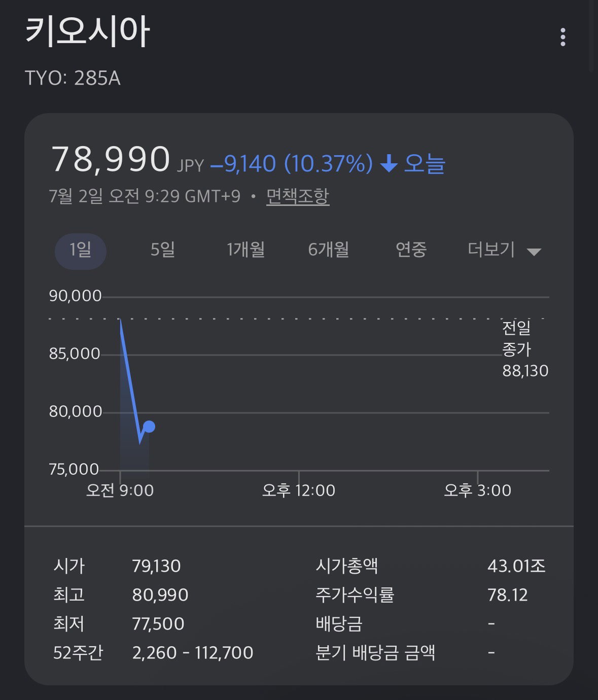This screenshot has width=598, height=700.
Task: Click the 시가총액 43.01조 value
Action: (x=516, y=566)
